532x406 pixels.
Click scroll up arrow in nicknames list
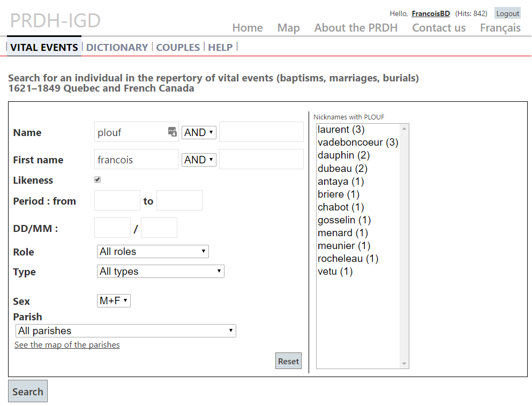pyautogui.click(x=404, y=129)
